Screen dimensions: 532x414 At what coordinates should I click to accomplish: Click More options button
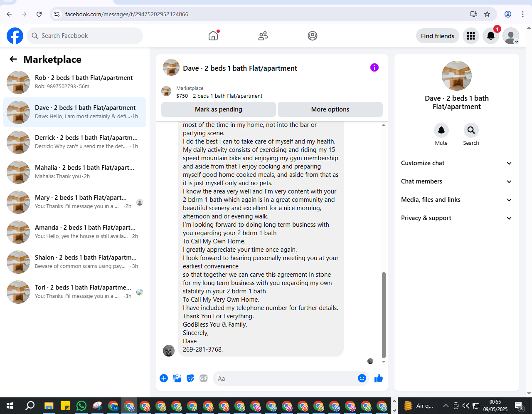330,109
